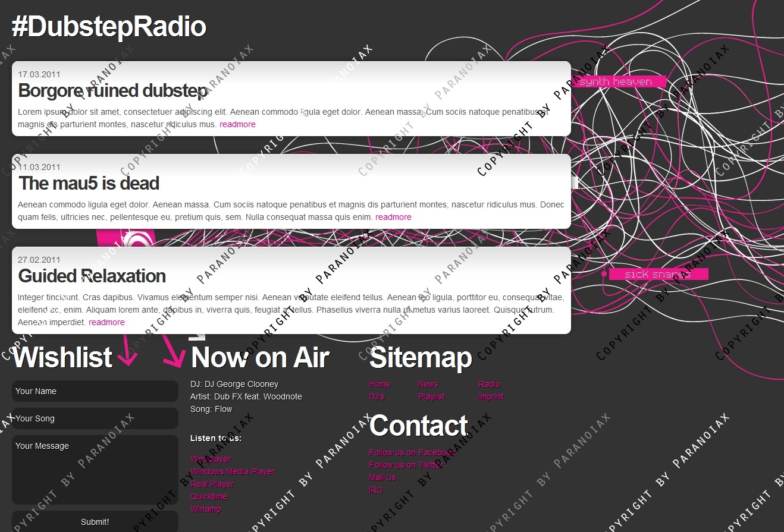Click into the Your Message textarea

[95, 470]
